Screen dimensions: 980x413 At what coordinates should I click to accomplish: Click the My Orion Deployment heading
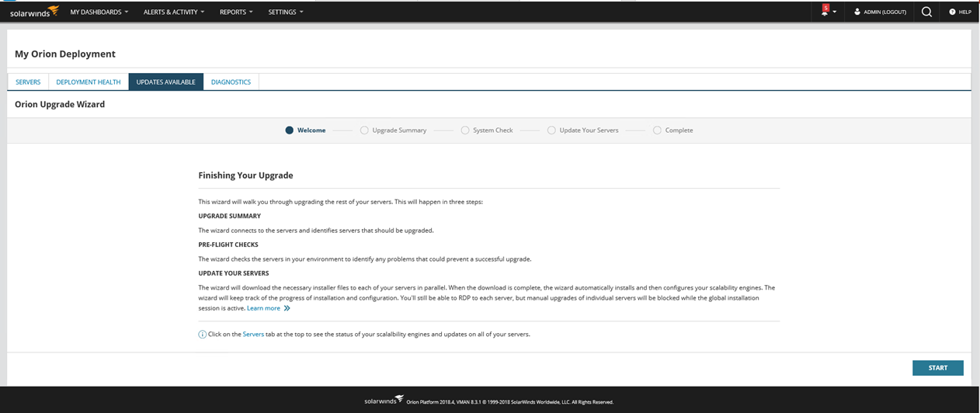coord(65,54)
